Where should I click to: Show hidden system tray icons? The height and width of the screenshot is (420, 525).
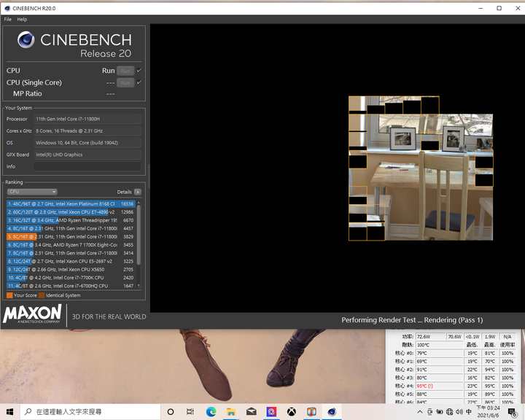pyautogui.click(x=420, y=412)
